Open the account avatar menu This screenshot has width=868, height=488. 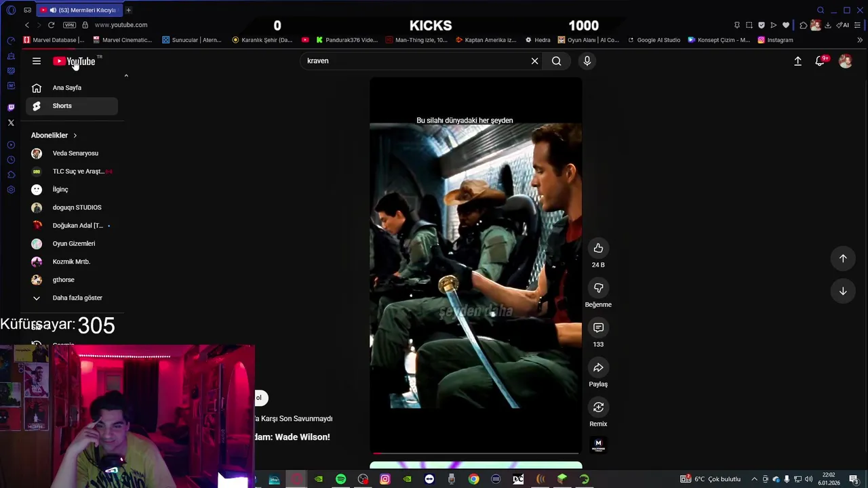(x=845, y=61)
